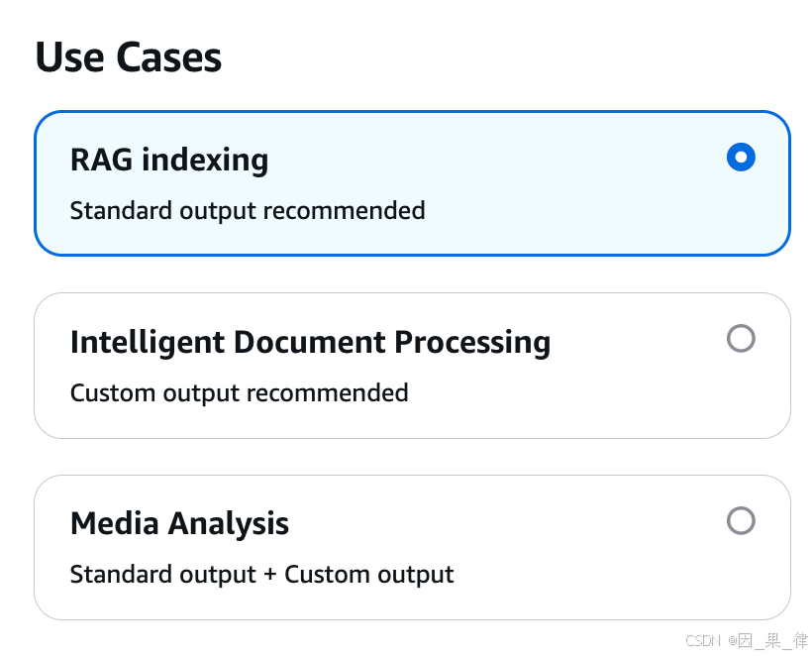This screenshot has width=812, height=656.
Task: Click the CSDN watermark text
Action: (703, 641)
